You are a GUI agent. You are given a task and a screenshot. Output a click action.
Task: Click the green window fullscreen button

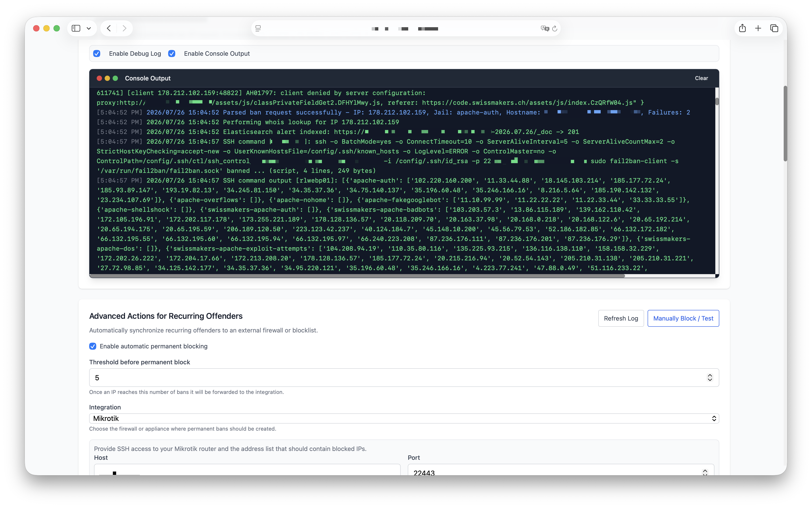tap(56, 28)
